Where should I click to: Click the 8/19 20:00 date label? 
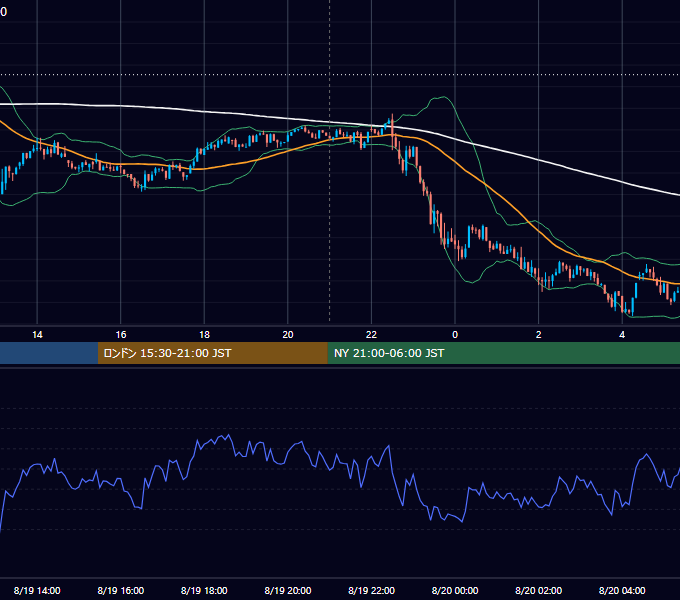tap(288, 590)
